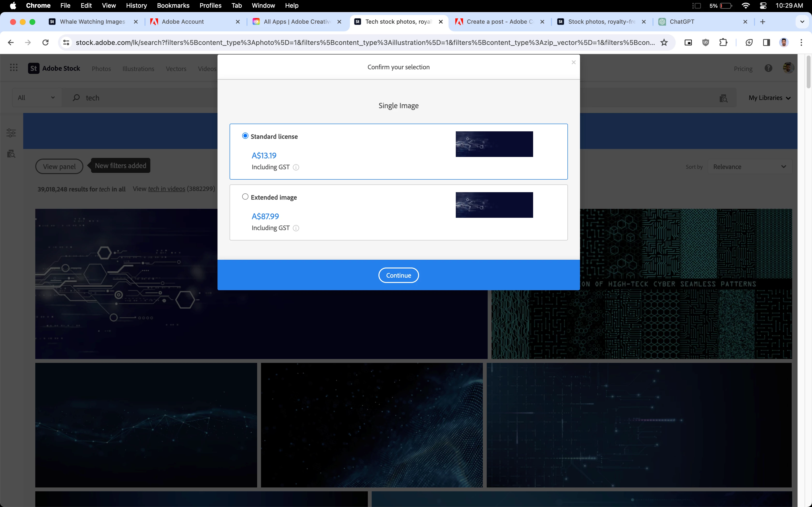Bookmark this page with the star icon
This screenshot has width=812, height=507.
pos(664,42)
